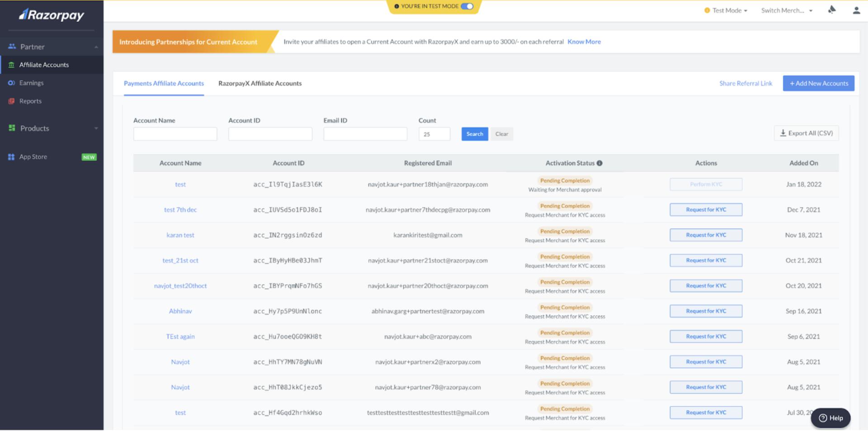Expand the Products sidebar section

[96, 128]
